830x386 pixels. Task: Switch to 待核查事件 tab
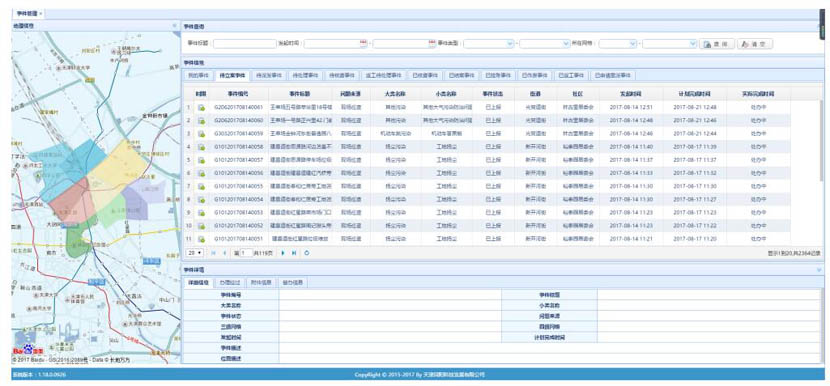(342, 76)
